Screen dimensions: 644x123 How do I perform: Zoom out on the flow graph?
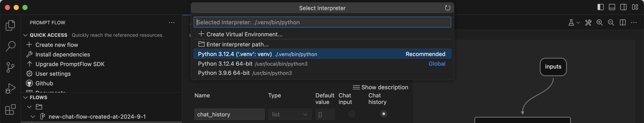tap(611, 23)
